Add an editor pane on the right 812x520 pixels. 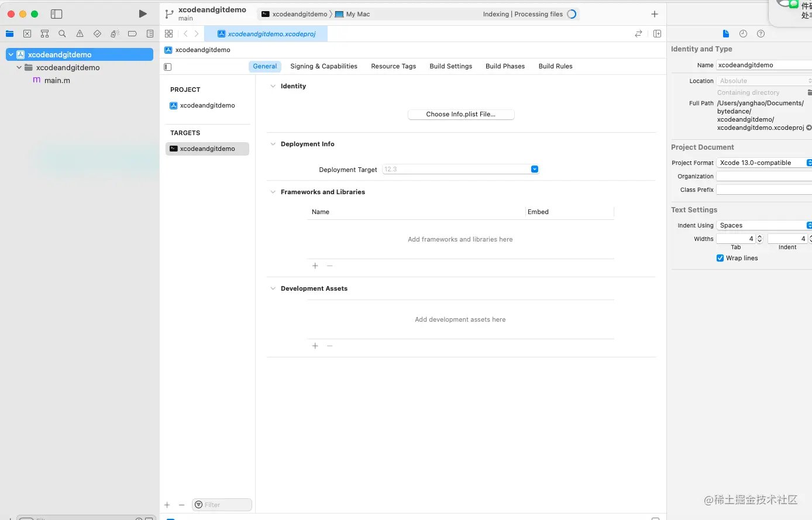657,34
